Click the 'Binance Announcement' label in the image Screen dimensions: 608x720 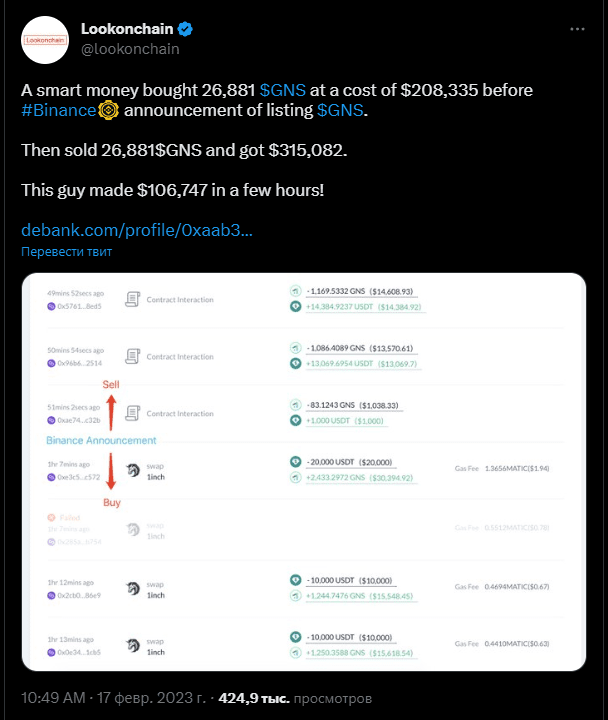[101, 440]
